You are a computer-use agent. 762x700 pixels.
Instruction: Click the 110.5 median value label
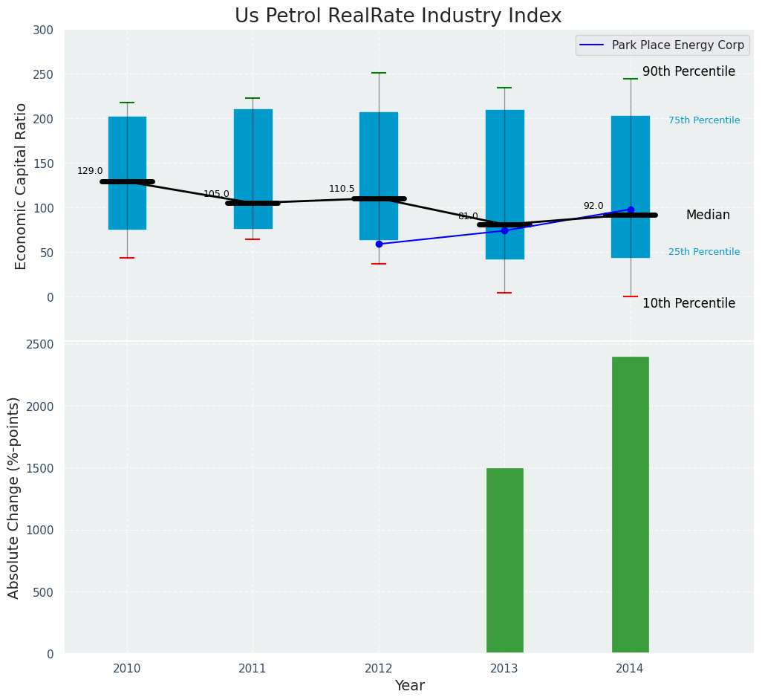(x=342, y=189)
